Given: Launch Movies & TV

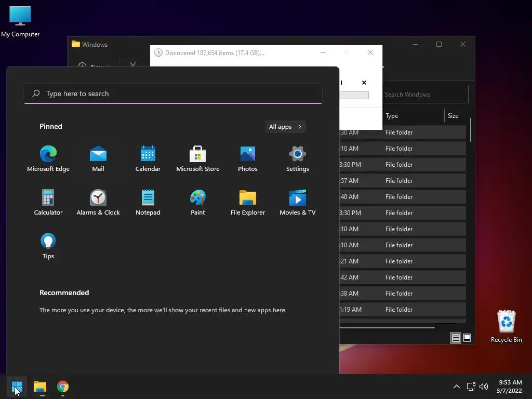Looking at the screenshot, I should (x=298, y=203).
